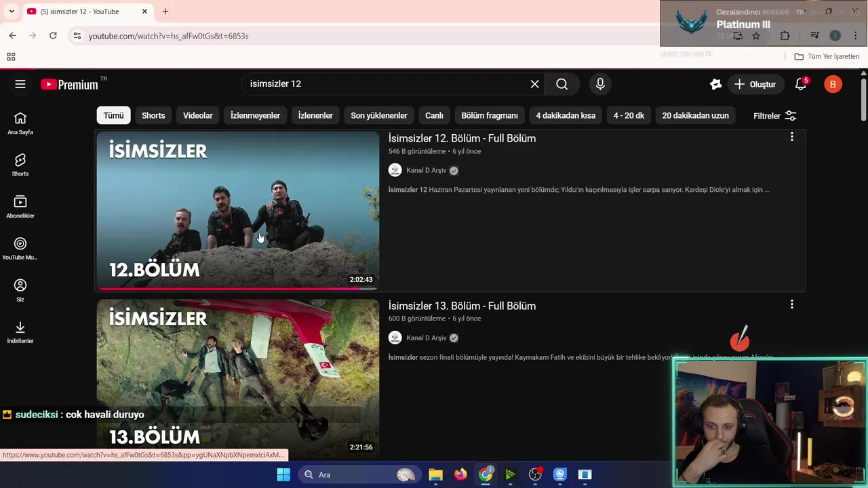Open a new browser tab
Viewport: 868px width, 488px height.
[x=165, y=12]
